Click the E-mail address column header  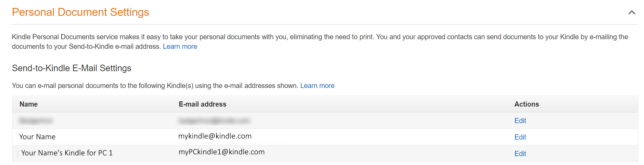click(203, 104)
